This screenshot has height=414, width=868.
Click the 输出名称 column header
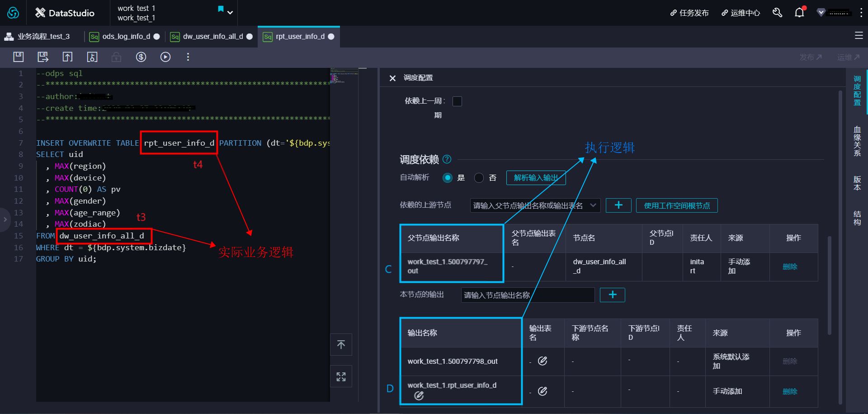point(461,333)
